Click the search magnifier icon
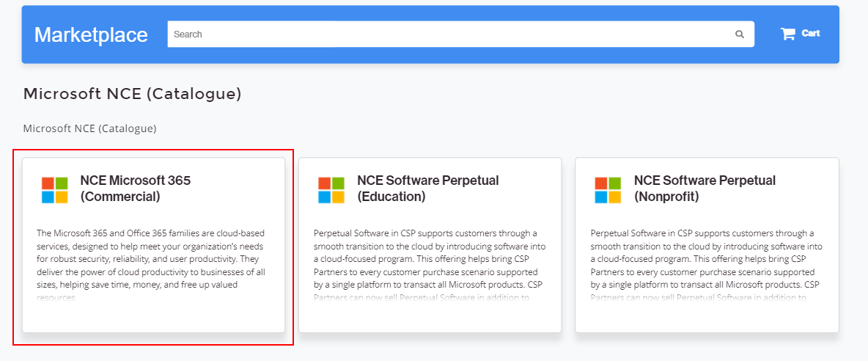 740,34
